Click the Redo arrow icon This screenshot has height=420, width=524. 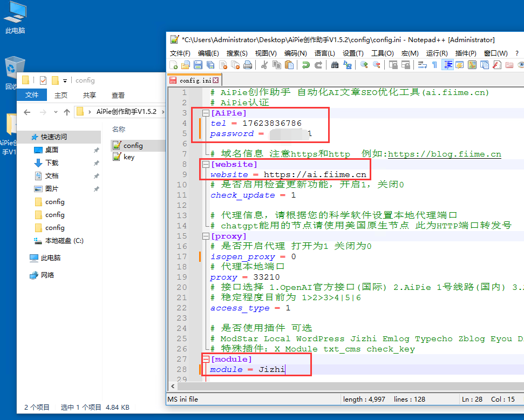point(318,65)
